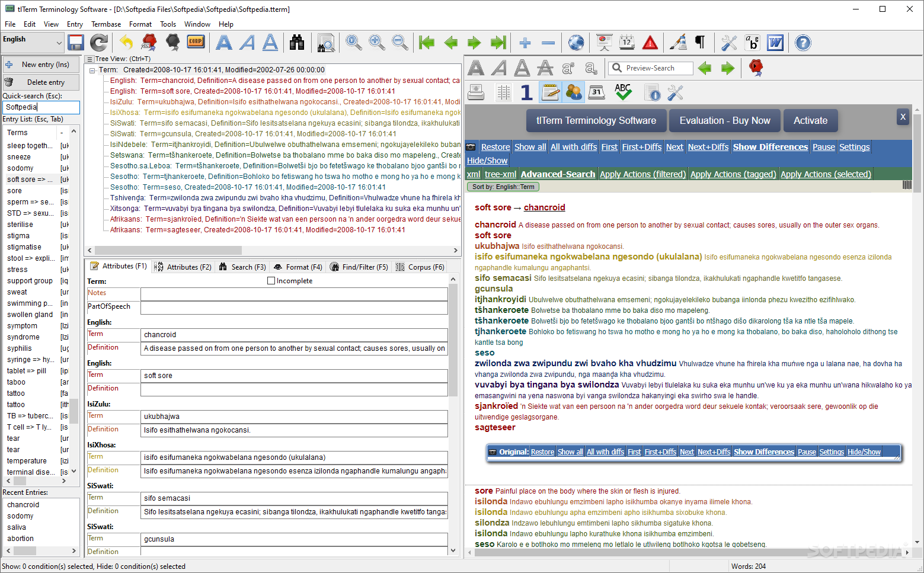Click the zoom in magnifier icon

click(x=377, y=43)
